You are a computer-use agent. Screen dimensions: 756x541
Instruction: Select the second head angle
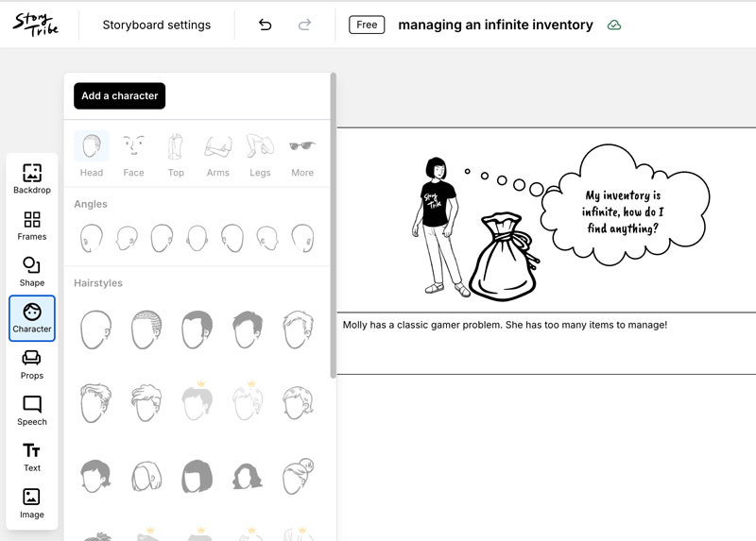pos(127,238)
